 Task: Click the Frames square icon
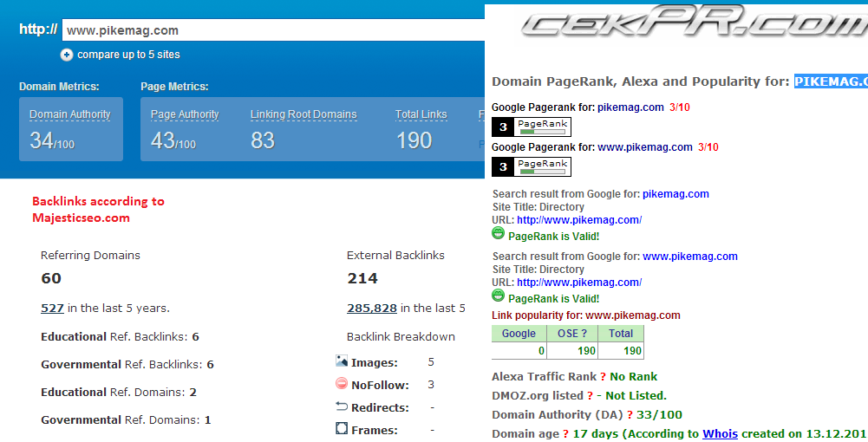click(x=342, y=429)
